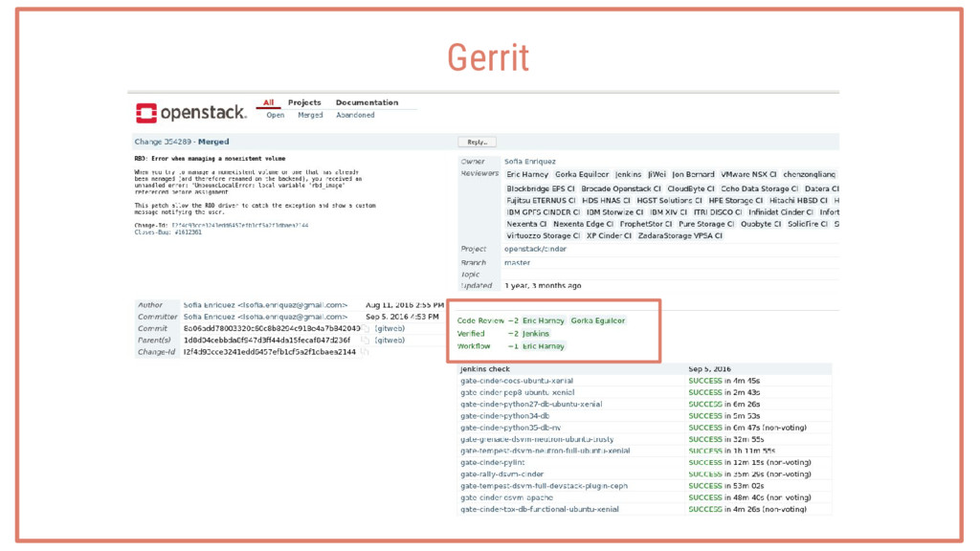Select reviewer XP Cinder CI

[x=609, y=235]
